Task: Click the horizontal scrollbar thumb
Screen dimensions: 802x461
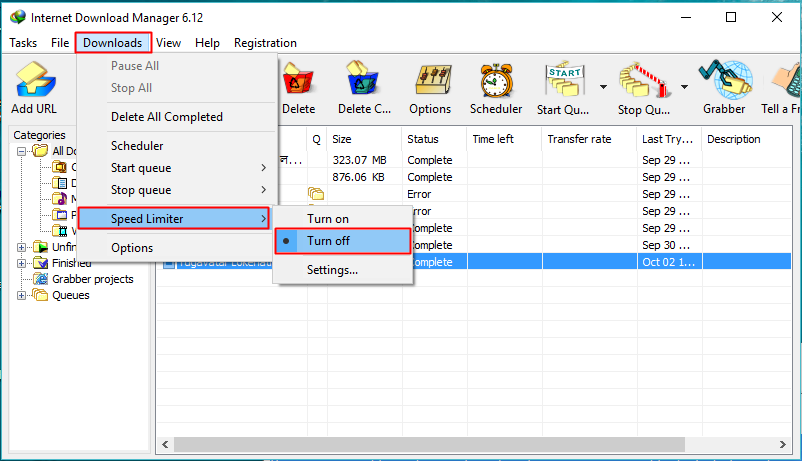Action: point(429,444)
